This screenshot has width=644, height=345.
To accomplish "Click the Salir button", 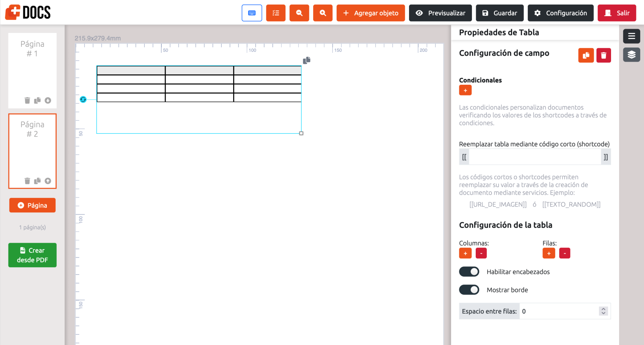I will 617,13.
